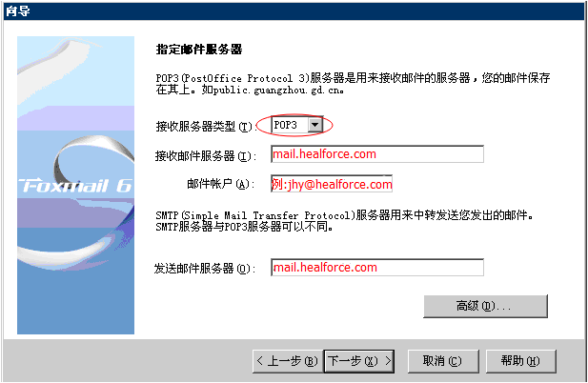
Task: Click the 取消(C) cancel button
Action: pyautogui.click(x=443, y=361)
